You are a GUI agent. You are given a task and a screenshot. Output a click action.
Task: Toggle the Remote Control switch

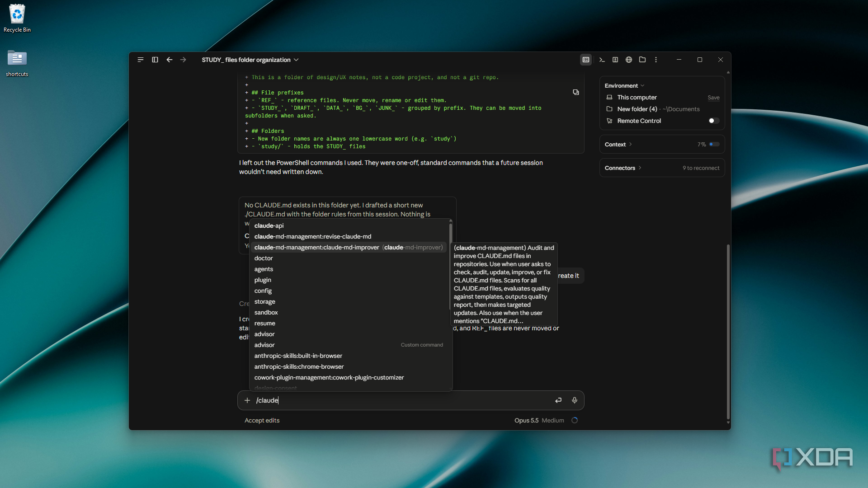(714, 121)
